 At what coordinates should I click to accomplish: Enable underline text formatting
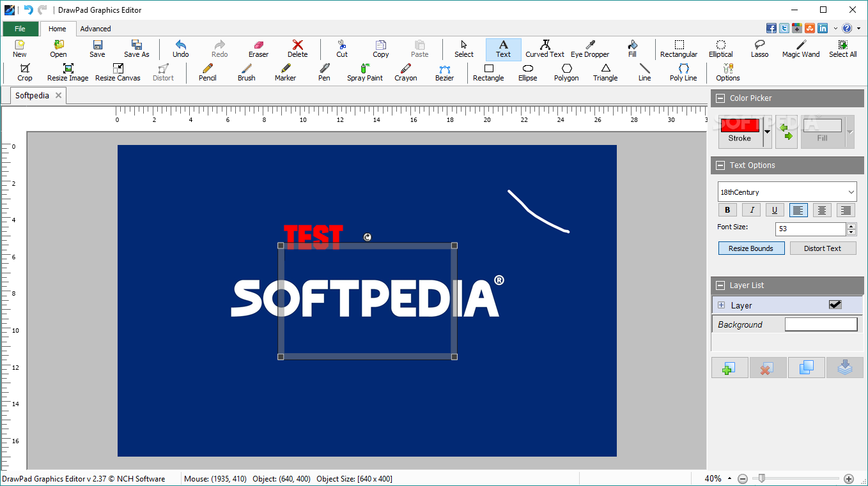[774, 209]
